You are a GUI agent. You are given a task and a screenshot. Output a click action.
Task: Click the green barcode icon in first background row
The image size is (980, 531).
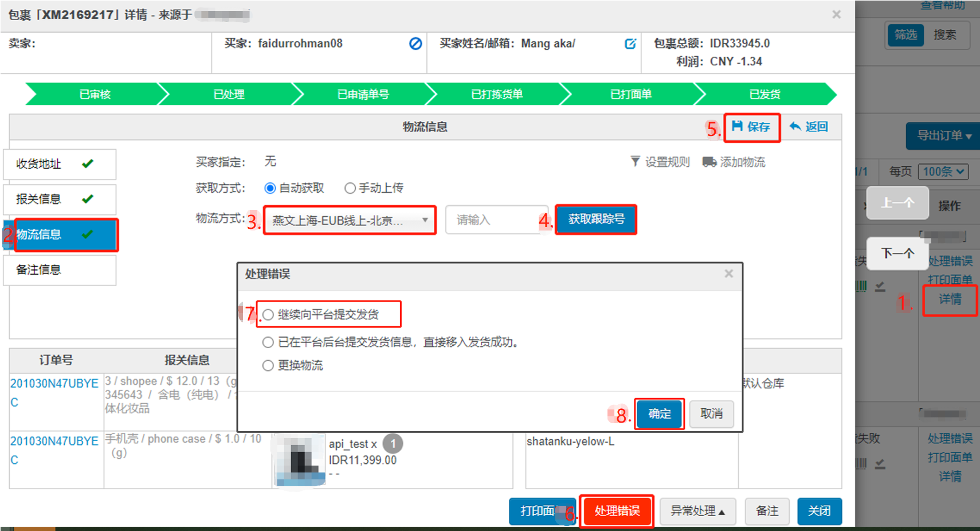click(861, 286)
